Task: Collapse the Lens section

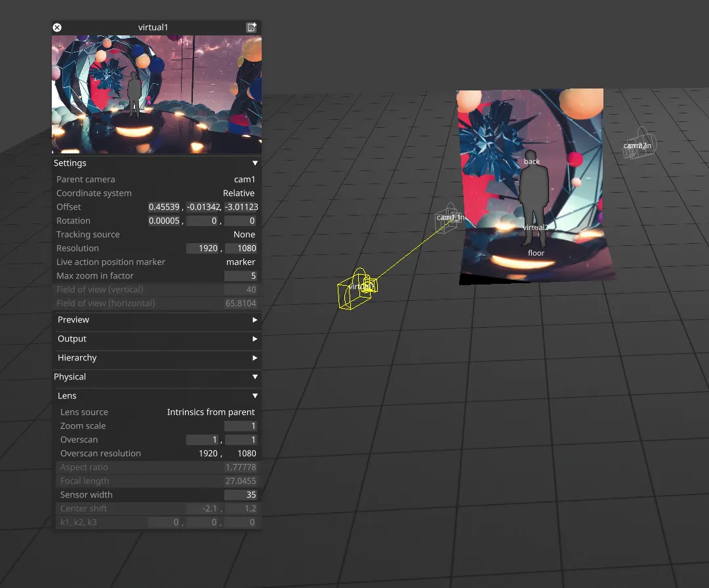Action: point(254,395)
